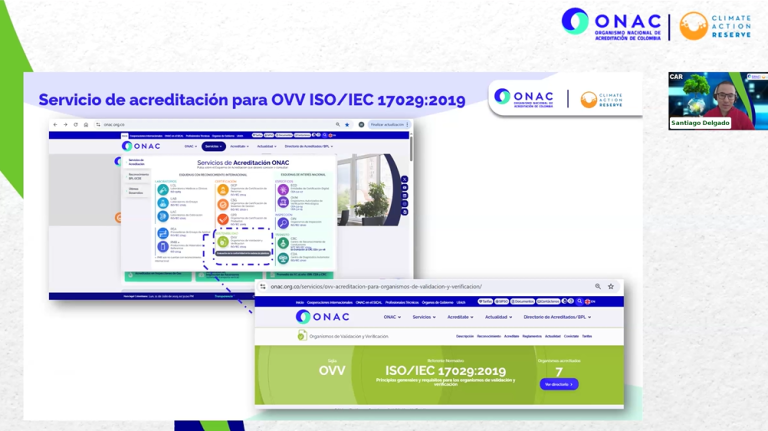The image size is (768, 431).
Task: Click the browser reload icon
Action: (76, 125)
